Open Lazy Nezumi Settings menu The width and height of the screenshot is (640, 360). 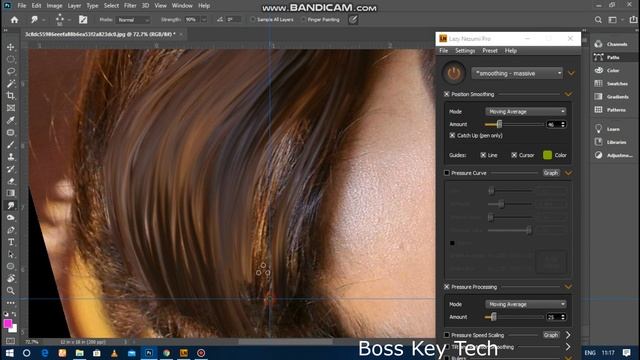coord(465,51)
